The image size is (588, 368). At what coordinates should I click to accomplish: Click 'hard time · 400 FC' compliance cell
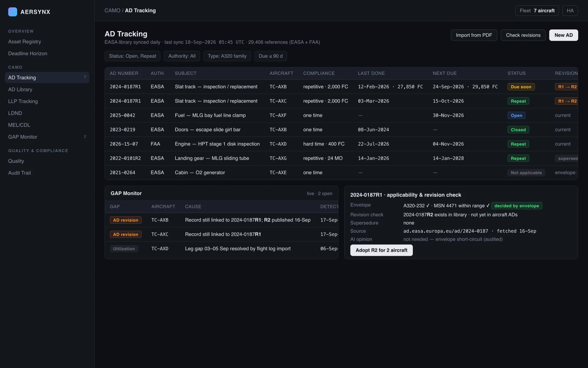pos(324,144)
